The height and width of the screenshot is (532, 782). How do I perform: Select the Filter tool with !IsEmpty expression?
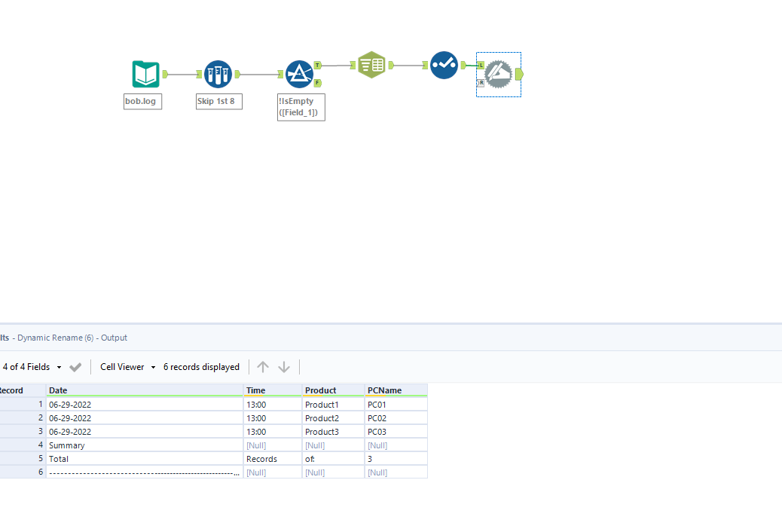(301, 74)
